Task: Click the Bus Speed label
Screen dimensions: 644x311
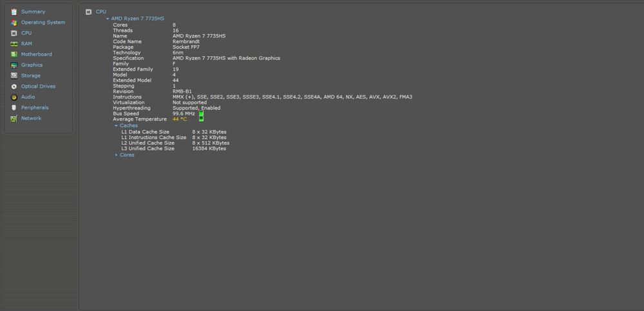Action: point(126,113)
